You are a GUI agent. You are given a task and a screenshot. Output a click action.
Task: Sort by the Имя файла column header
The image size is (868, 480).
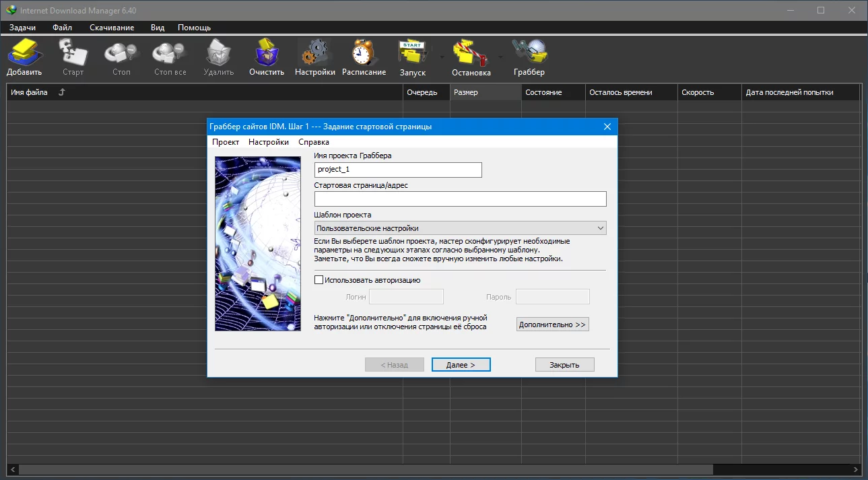(x=205, y=92)
